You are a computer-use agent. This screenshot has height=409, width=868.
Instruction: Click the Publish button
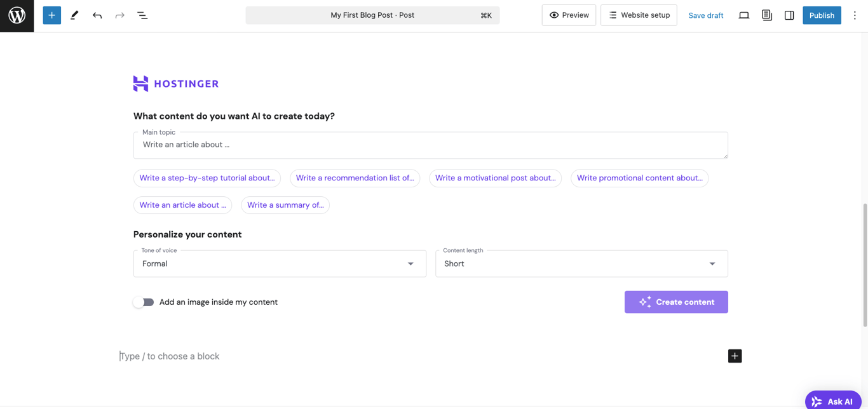point(822,15)
